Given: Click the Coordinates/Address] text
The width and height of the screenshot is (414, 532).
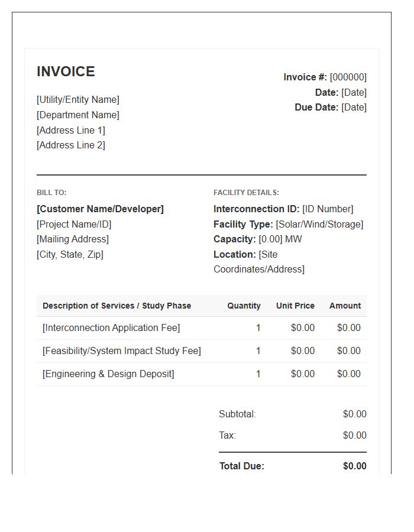Looking at the screenshot, I should pos(259,270).
